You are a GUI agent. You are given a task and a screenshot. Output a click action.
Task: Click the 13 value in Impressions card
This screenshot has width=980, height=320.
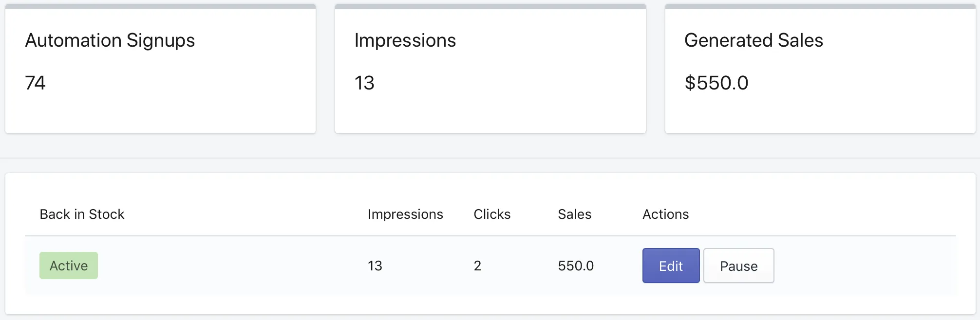(x=364, y=83)
